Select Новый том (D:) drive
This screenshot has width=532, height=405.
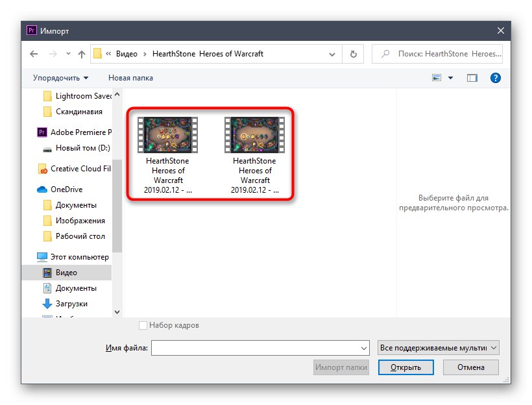[x=77, y=148]
